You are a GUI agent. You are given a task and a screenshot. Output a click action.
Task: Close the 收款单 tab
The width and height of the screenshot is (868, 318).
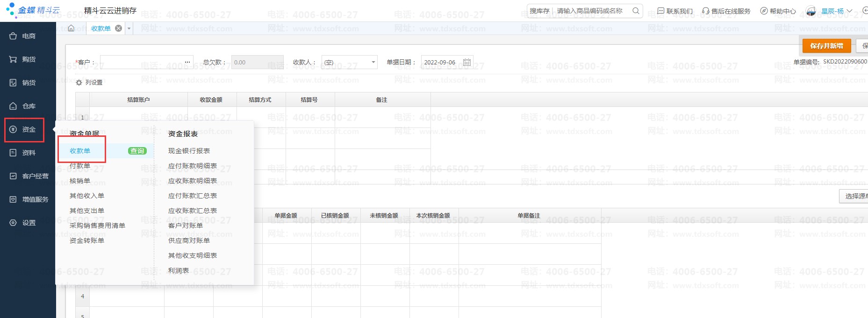click(119, 28)
